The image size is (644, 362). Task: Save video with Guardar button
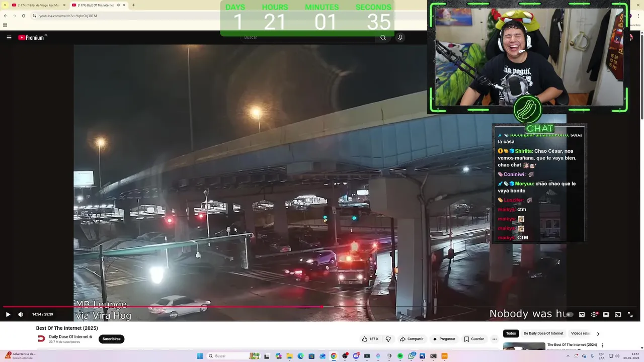pyautogui.click(x=474, y=339)
